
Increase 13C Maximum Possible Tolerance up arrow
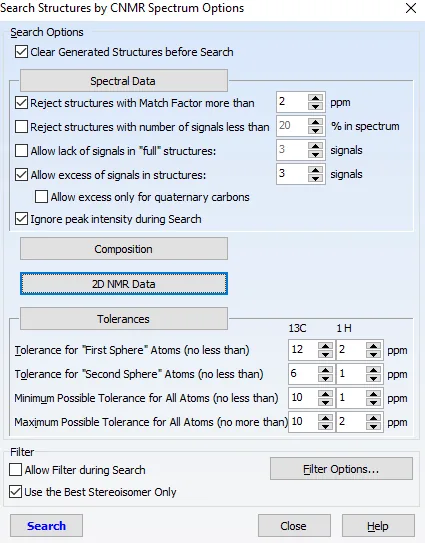[325, 418]
